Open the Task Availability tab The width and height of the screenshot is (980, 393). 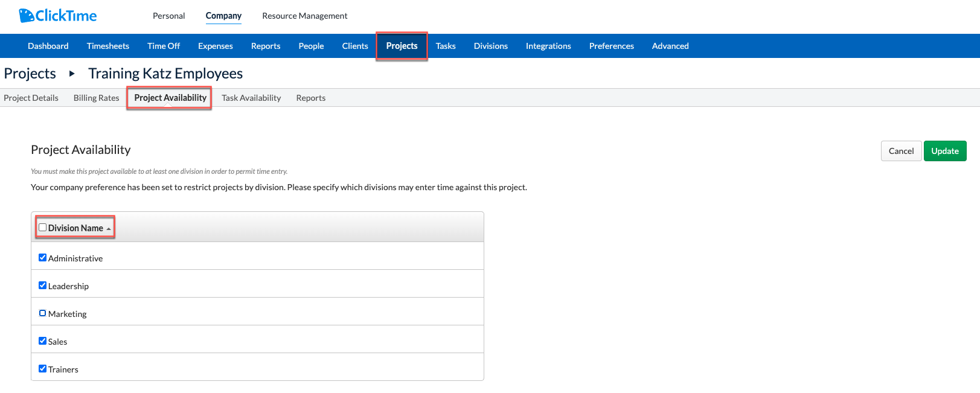tap(251, 98)
